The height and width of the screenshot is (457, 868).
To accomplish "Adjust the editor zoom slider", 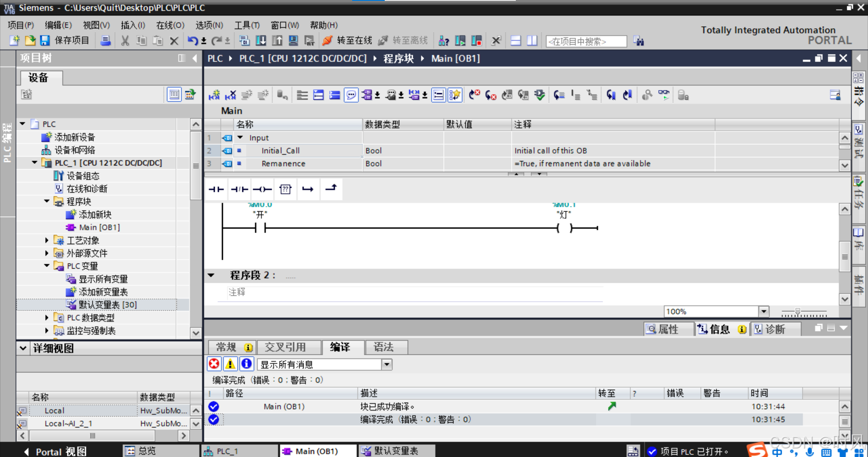I will pyautogui.click(x=798, y=312).
